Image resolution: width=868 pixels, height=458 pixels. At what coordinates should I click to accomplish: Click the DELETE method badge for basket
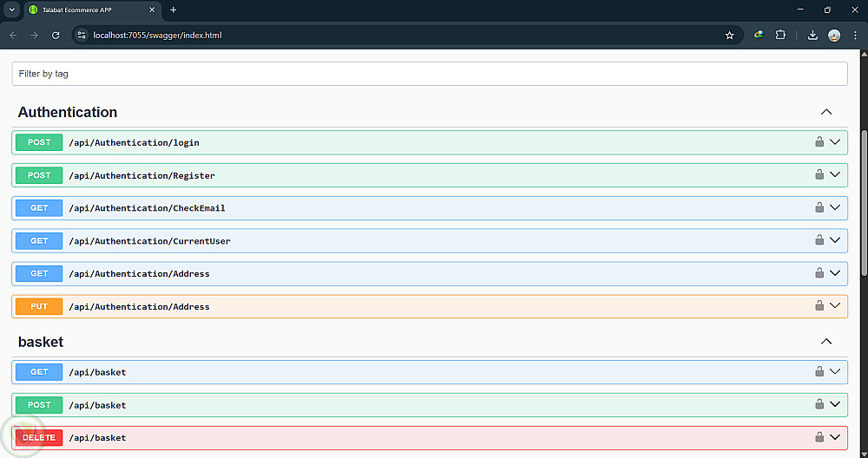pos(39,437)
